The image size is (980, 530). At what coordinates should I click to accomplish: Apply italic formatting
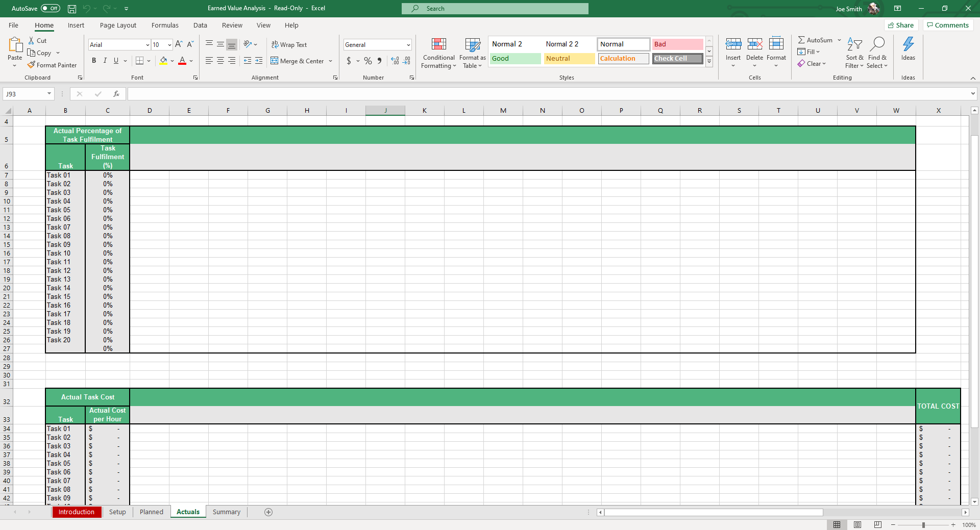(105, 61)
